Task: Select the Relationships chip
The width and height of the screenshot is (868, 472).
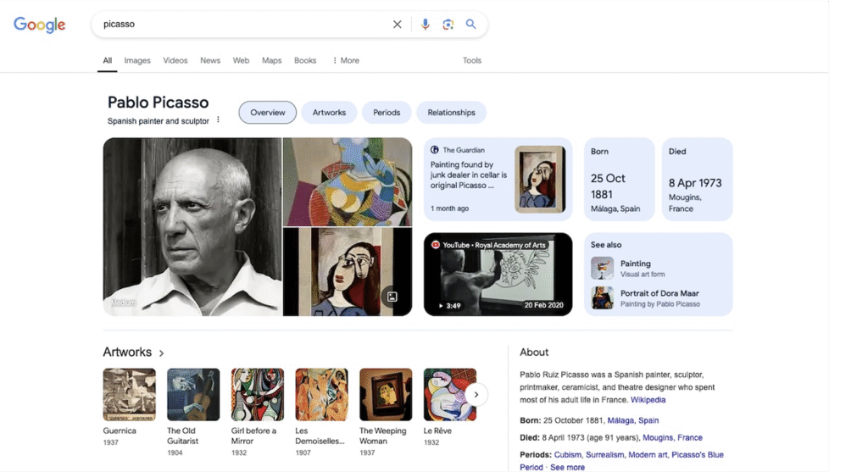Action: 451,113
